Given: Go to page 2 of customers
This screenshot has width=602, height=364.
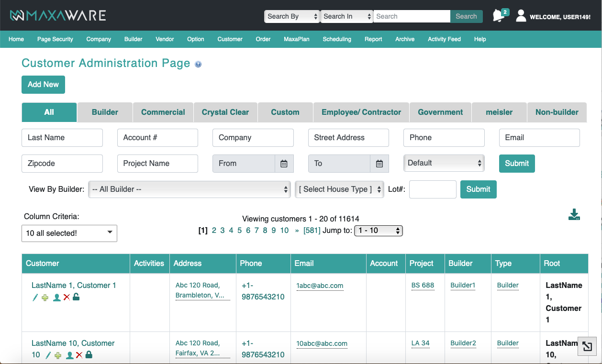Looking at the screenshot, I should (214, 231).
